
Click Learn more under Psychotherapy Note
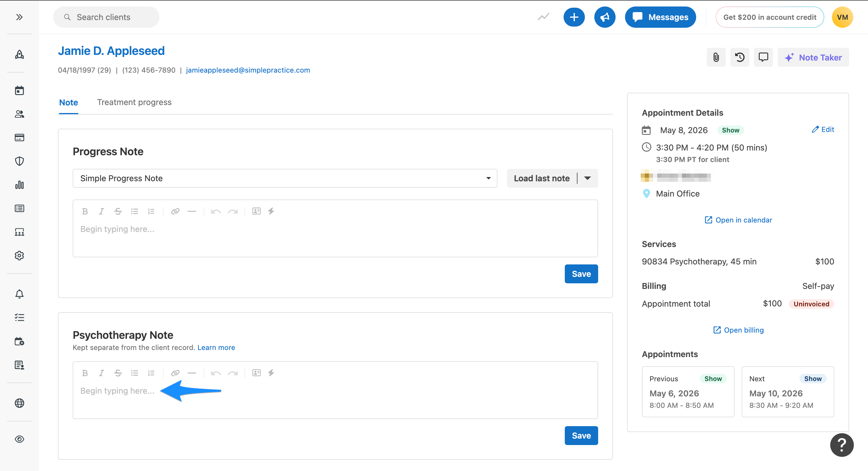[216, 347]
